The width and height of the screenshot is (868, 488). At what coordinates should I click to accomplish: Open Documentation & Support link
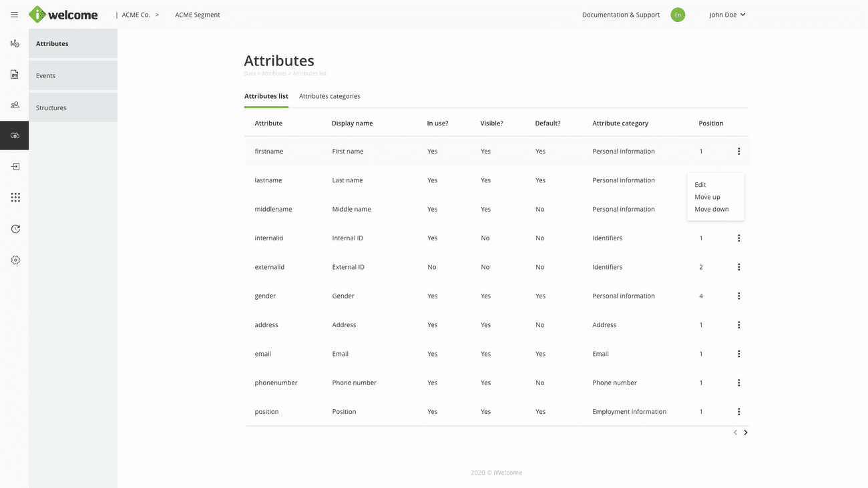pos(620,15)
